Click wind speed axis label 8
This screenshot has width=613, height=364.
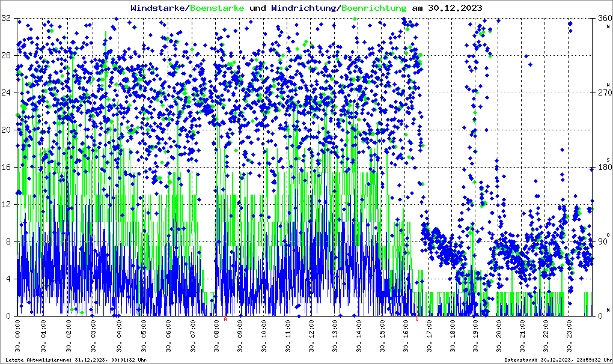(8, 241)
